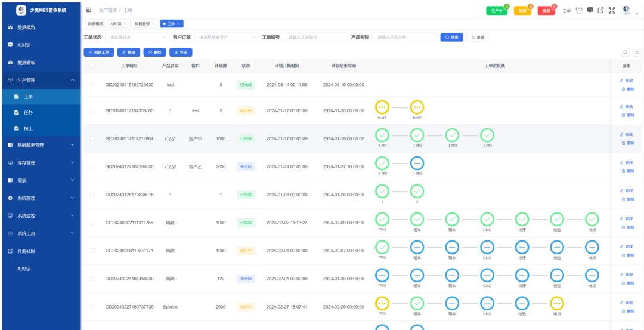This screenshot has height=330, width=644.
Task: Check the select-all checkbox in table header
Action: 92,66
